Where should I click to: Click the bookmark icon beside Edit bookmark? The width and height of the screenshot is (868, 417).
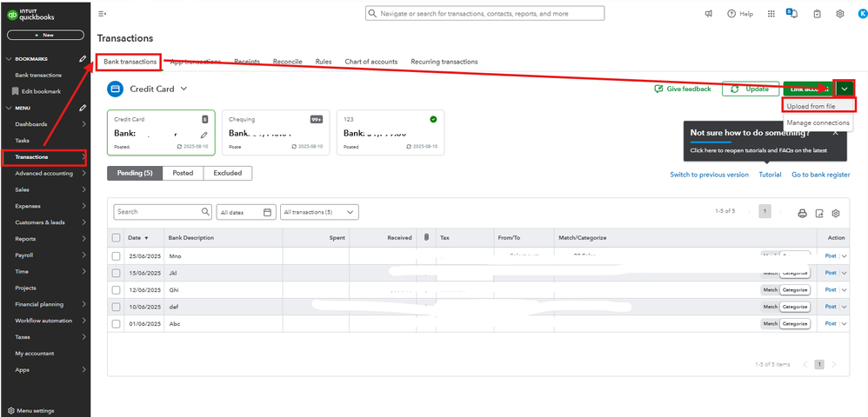tap(16, 91)
